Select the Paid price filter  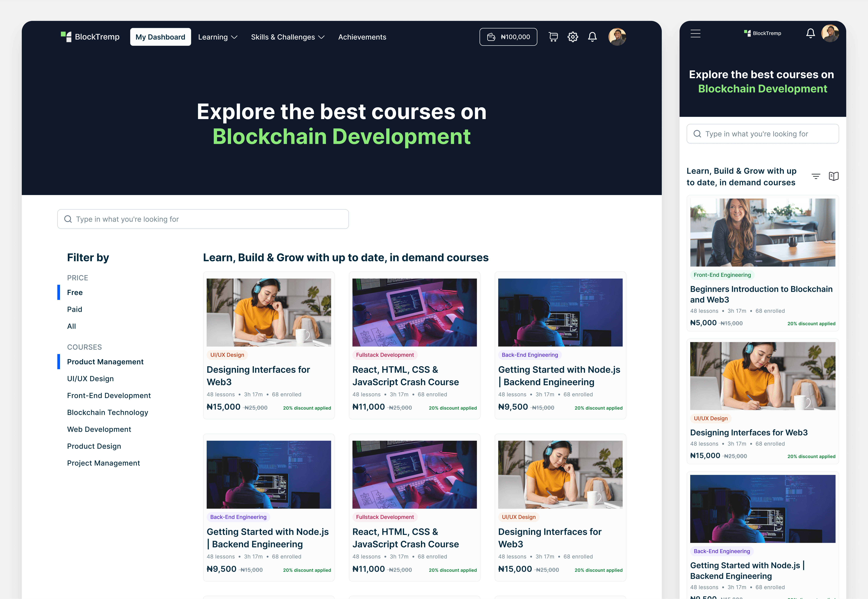click(75, 309)
